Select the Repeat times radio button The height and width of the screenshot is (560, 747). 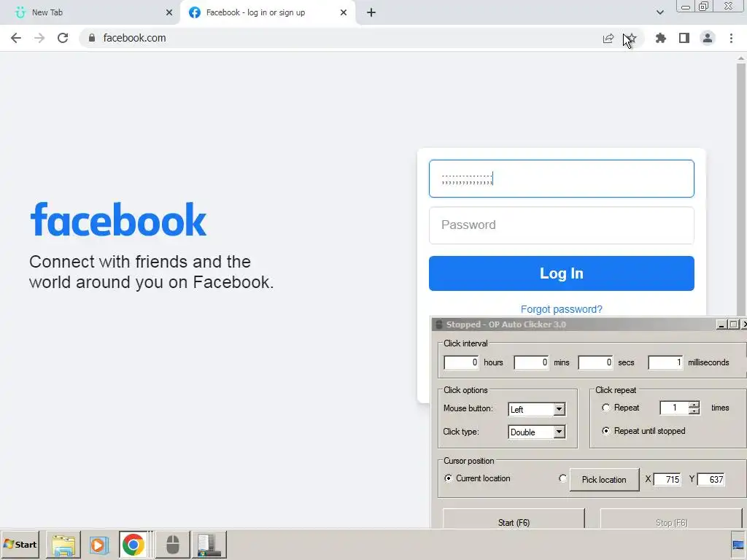click(x=606, y=408)
